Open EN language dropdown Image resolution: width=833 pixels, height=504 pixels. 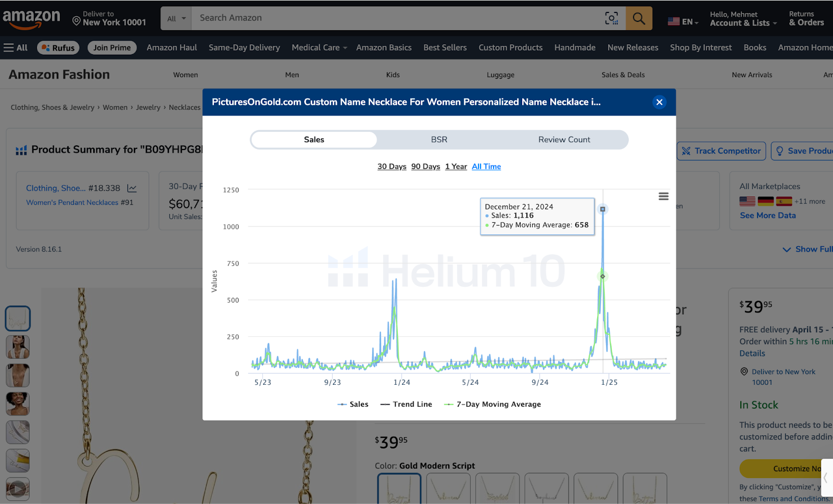click(683, 21)
